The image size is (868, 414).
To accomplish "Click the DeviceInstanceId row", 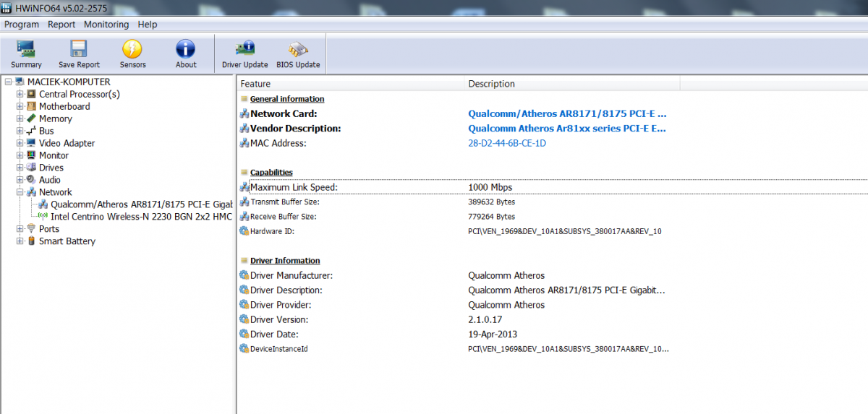I will [x=553, y=349].
